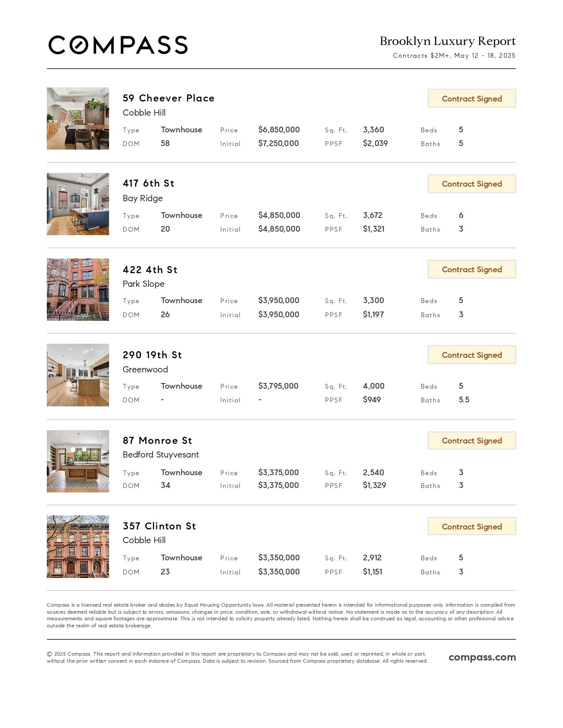Click the Compass logo in the header
This screenshot has height=728, width=563.
coord(118,45)
